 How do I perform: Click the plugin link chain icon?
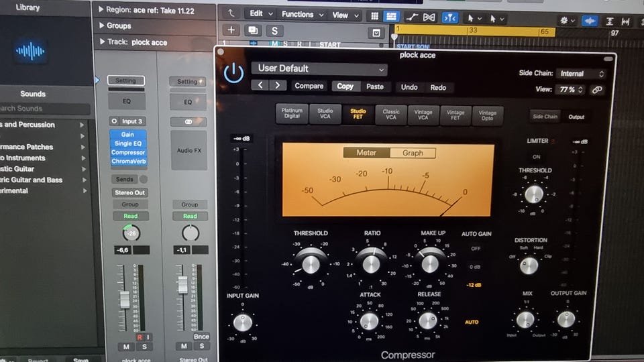coord(596,90)
